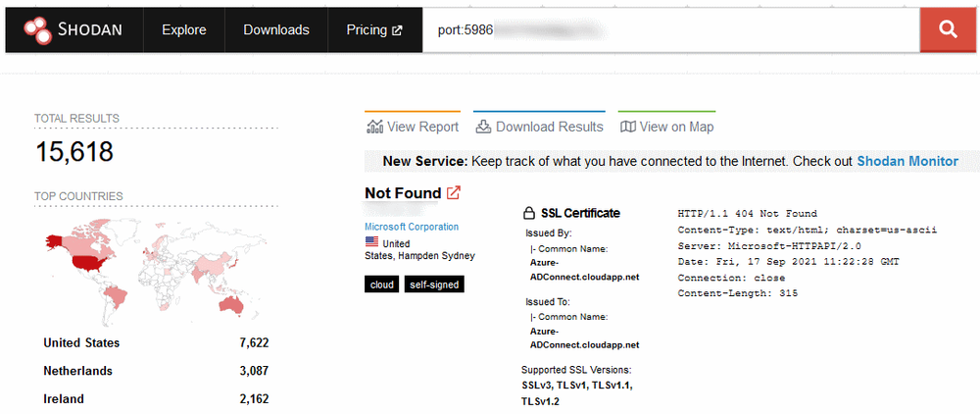Viewport: 980px width, 414px height.
Task: Open the Pricing page link
Action: point(373,30)
